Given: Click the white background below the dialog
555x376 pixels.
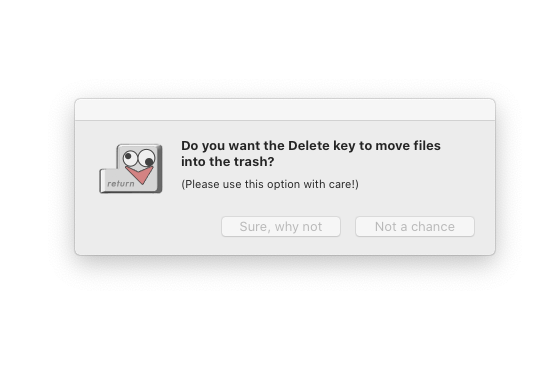Looking at the screenshot, I should point(278,319).
